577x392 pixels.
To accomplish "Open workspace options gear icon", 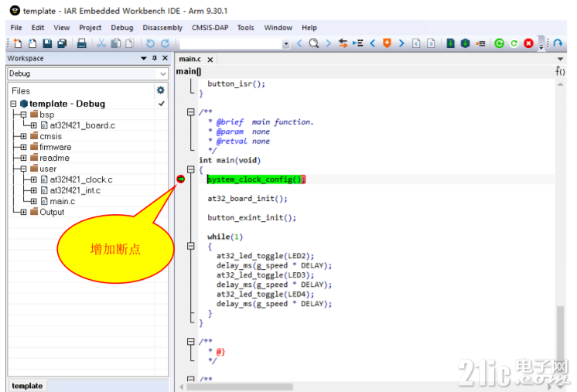I will pyautogui.click(x=161, y=90).
